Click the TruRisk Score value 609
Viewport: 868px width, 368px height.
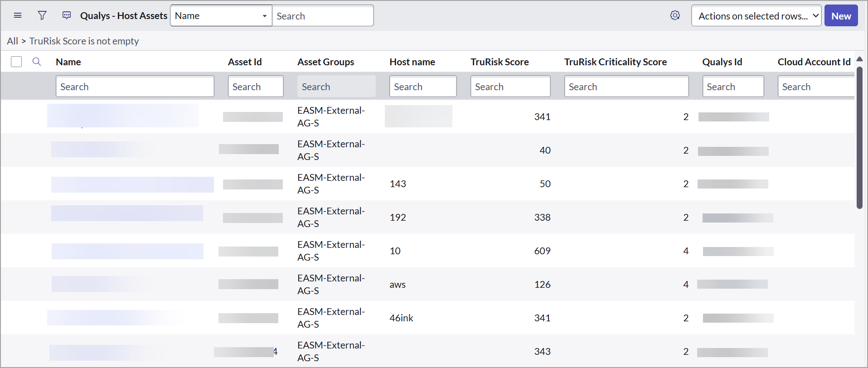click(542, 251)
